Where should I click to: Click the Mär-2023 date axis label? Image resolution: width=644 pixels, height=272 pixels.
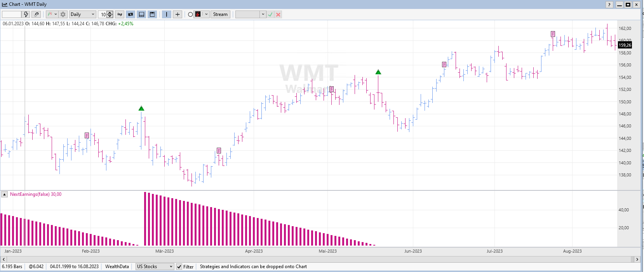(x=165, y=251)
